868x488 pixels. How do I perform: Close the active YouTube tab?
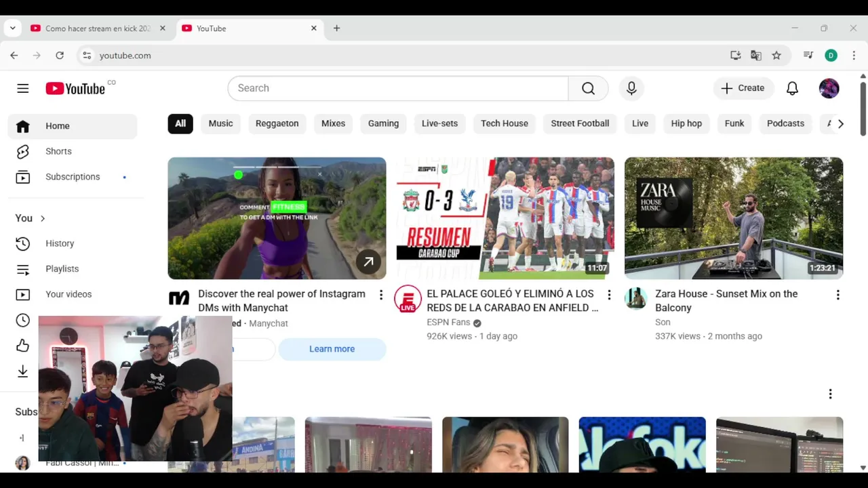click(x=314, y=28)
